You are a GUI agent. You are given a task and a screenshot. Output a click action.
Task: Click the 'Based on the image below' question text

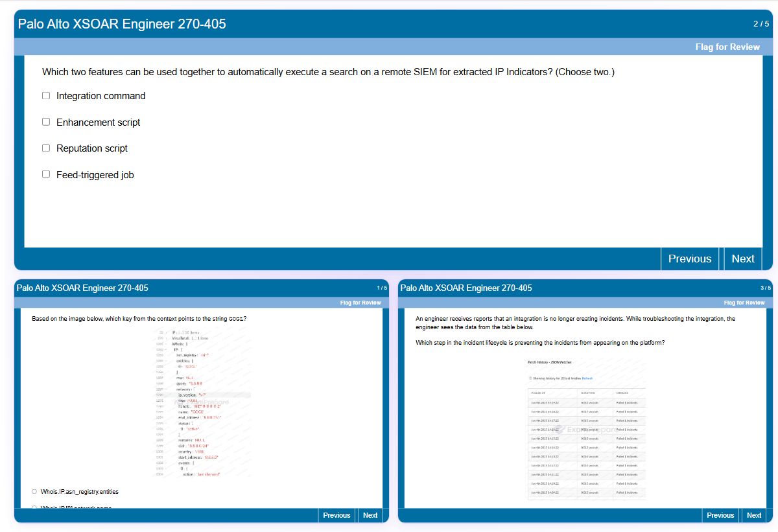point(139,319)
